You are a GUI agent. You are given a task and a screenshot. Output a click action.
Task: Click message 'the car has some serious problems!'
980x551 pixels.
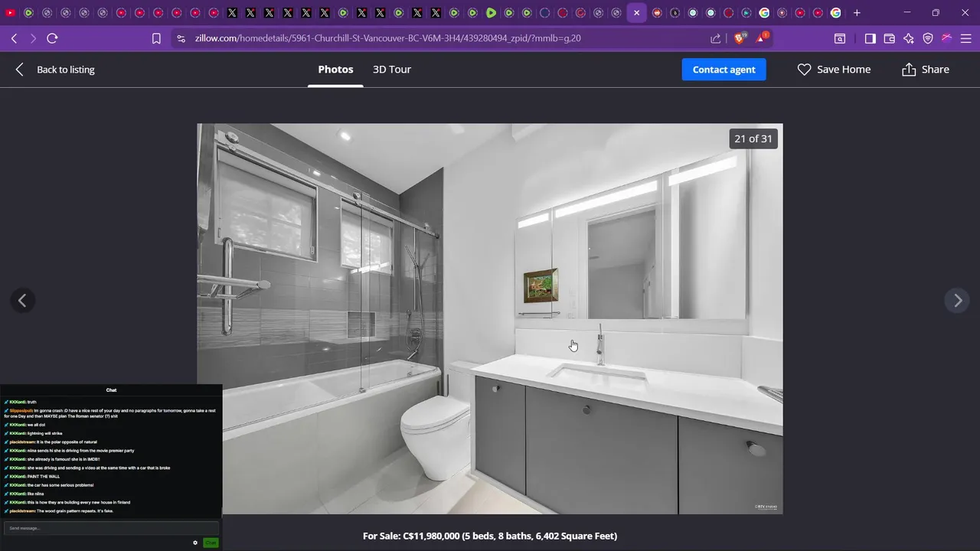click(60, 485)
